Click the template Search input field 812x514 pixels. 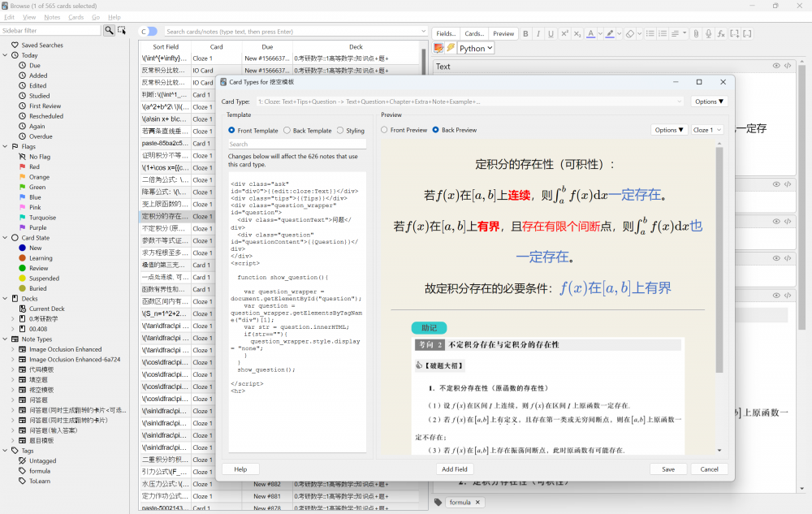coord(297,144)
